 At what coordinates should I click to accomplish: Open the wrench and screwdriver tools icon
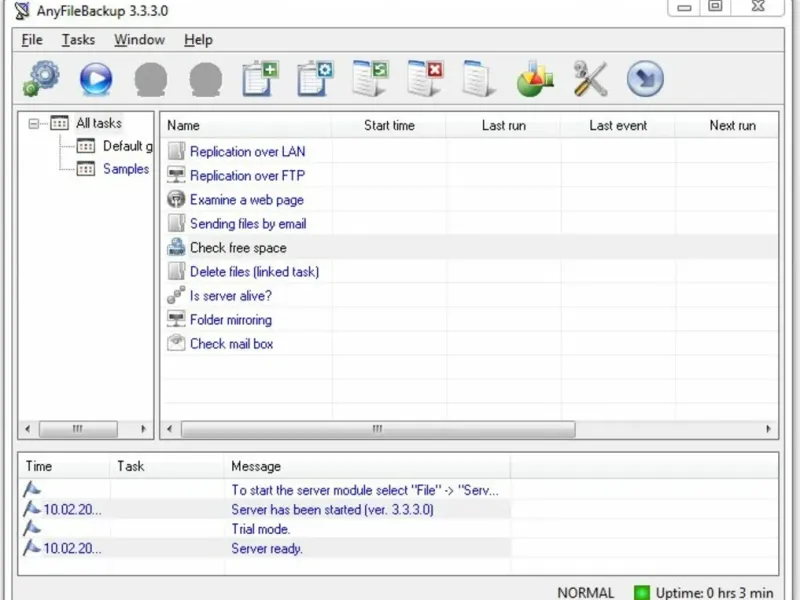click(590, 79)
